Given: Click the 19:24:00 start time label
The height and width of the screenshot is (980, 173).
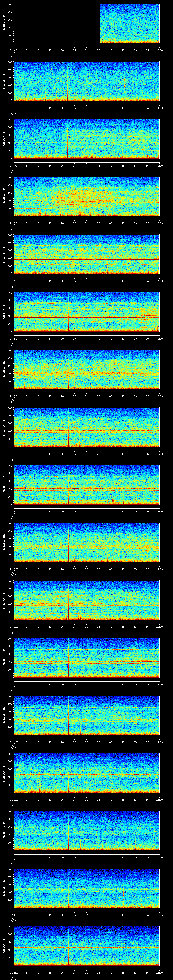Looking at the screenshot, I should point(13,915).
